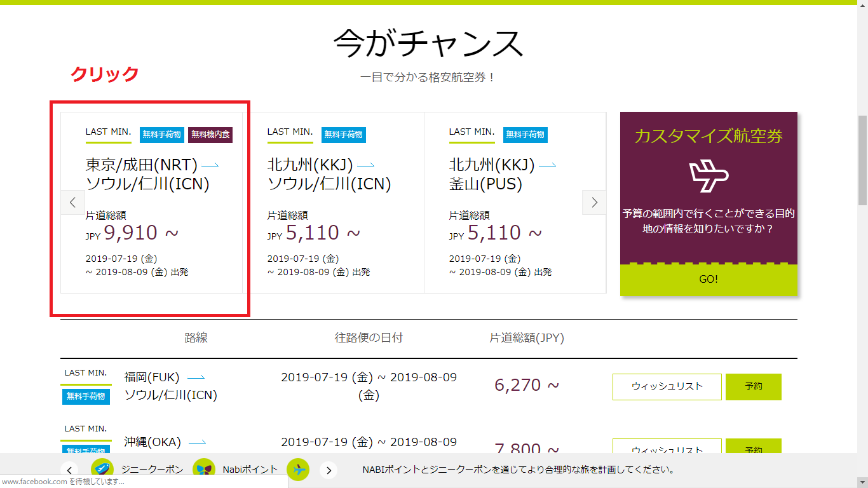Click 無料手荷物 badge on Busan card
Viewport: 868px width, 488px height.
click(x=525, y=135)
